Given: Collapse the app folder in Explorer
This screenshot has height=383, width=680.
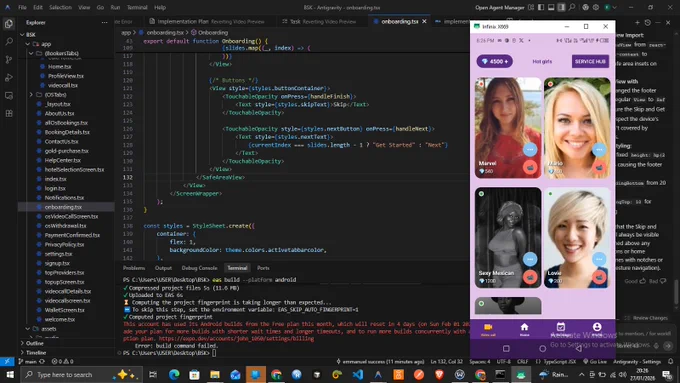Looking at the screenshot, I should pos(28,44).
